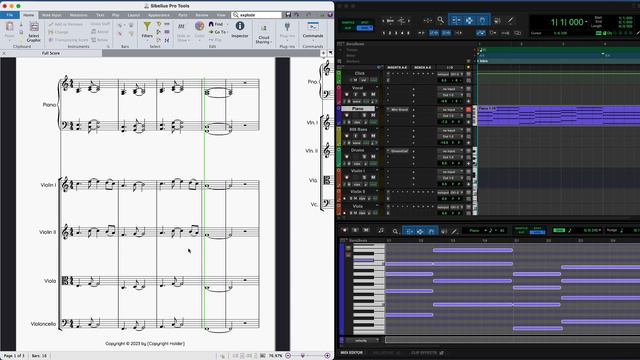Click the Hide or Show icon in the Edit group
The width and height of the screenshot is (640, 360).
click(x=182, y=27)
